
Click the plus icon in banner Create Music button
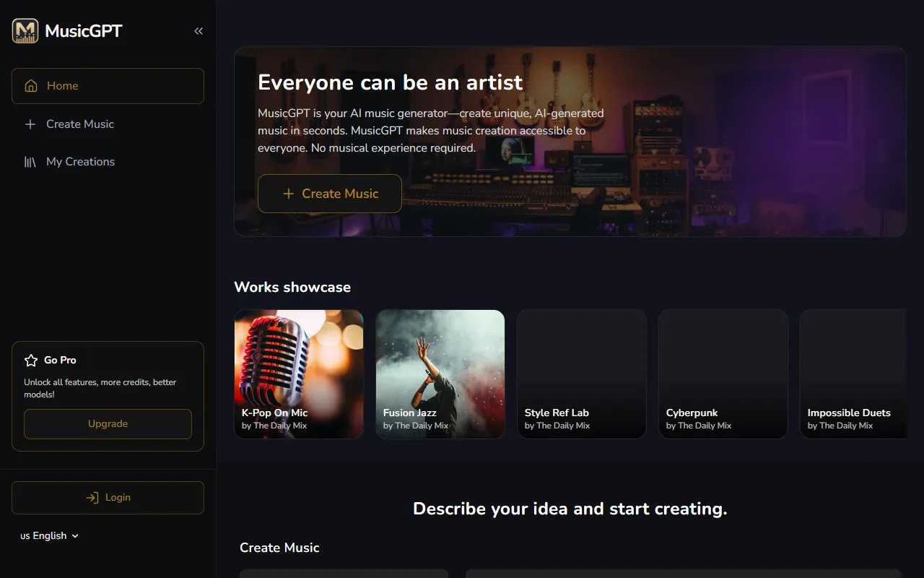[x=289, y=194]
